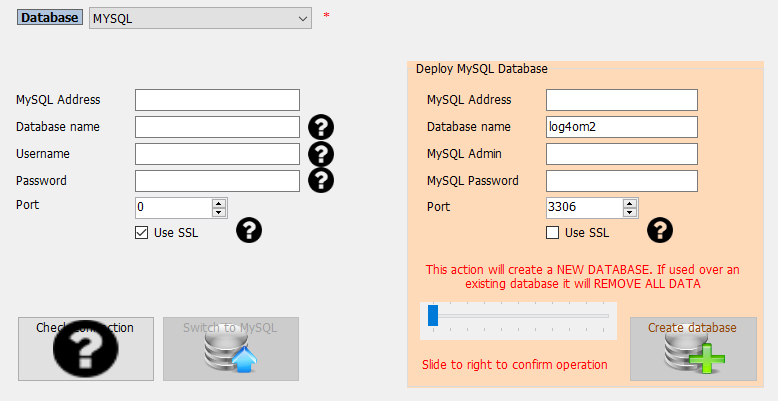778x401 pixels.
Task: Increase deploy Port 3306 with up arrow
Action: click(630, 203)
